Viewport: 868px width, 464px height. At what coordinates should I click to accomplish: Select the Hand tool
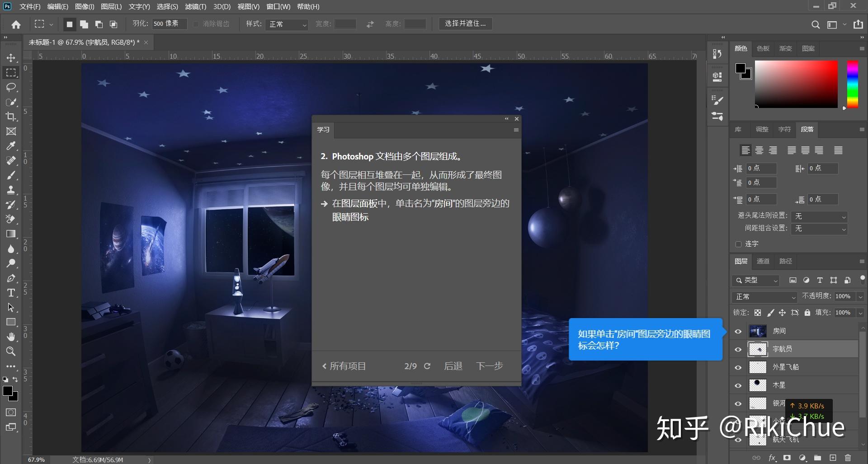tap(11, 337)
